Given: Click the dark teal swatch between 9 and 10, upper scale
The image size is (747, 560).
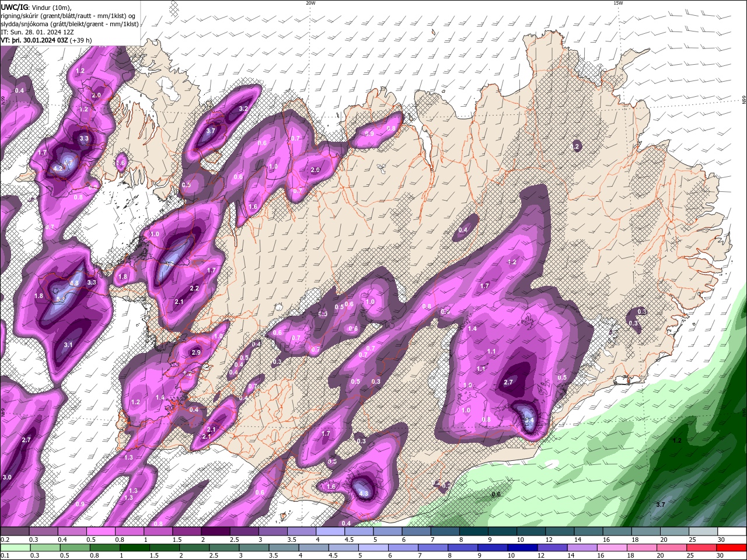Looking at the screenshot, I should 502,531.
